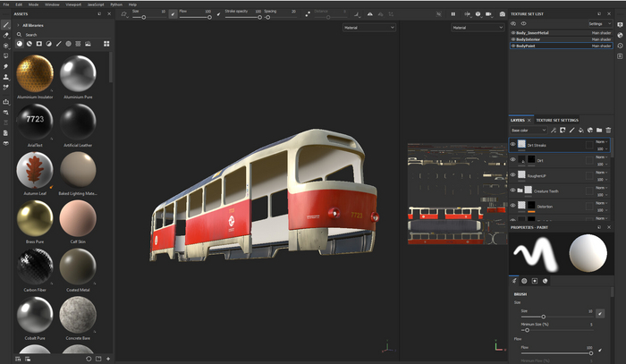Select the Smudge tool in left toolbar
This screenshot has height=364, width=626.
click(x=6, y=65)
